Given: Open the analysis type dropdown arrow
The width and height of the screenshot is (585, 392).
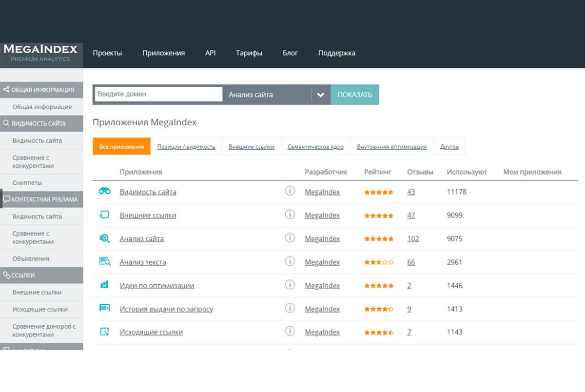Looking at the screenshot, I should (x=320, y=95).
